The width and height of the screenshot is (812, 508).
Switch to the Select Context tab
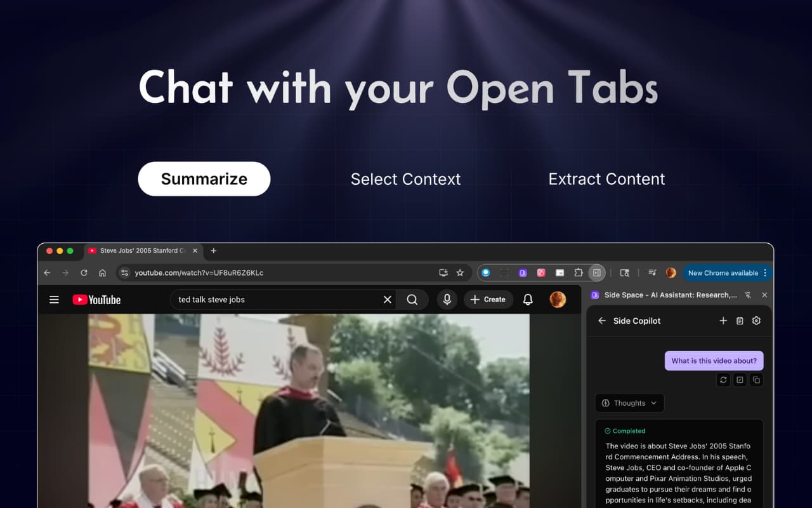point(406,179)
